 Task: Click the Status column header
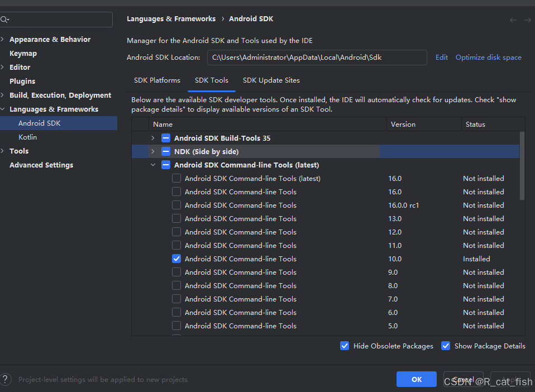click(x=493, y=124)
